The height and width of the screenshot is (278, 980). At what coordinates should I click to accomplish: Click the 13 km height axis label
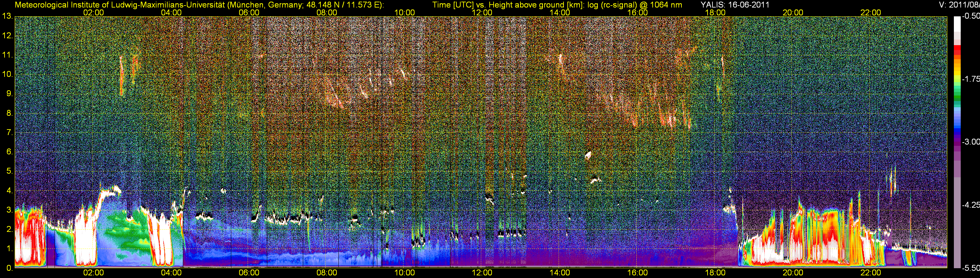click(x=7, y=16)
